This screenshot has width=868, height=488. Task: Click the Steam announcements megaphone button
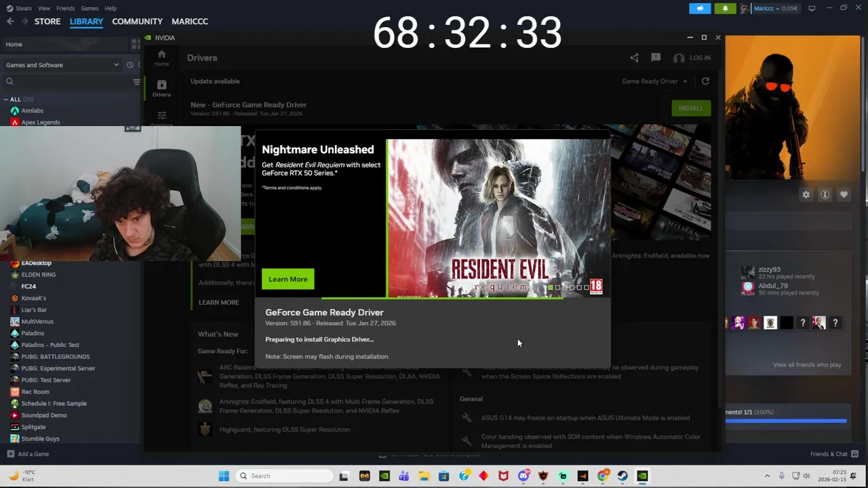click(x=700, y=8)
